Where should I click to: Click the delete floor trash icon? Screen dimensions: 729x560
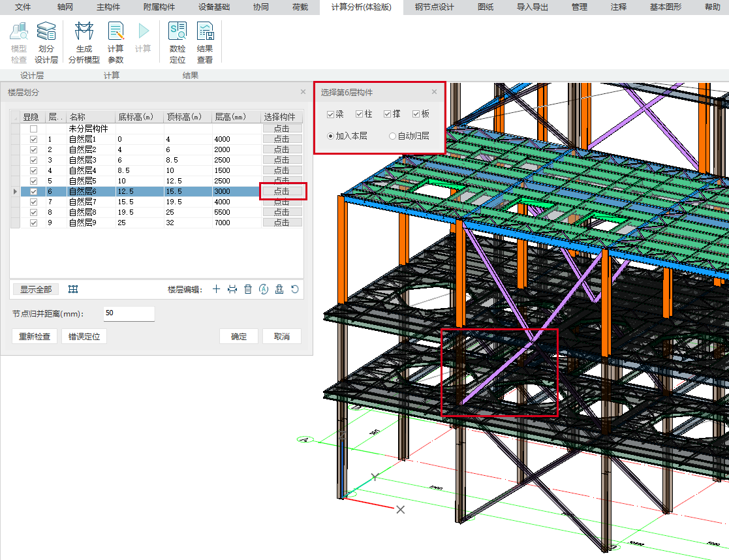point(248,289)
